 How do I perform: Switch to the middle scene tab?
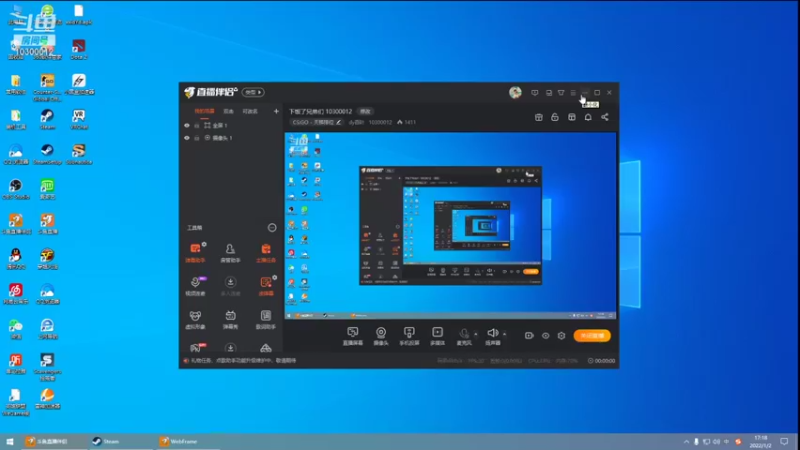(229, 111)
